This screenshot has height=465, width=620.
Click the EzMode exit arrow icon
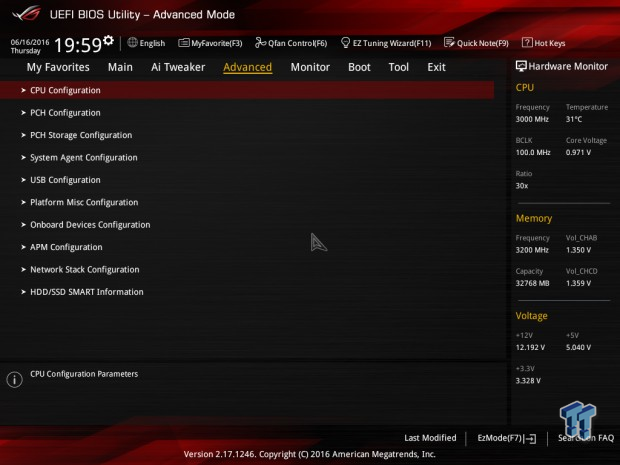(530, 438)
